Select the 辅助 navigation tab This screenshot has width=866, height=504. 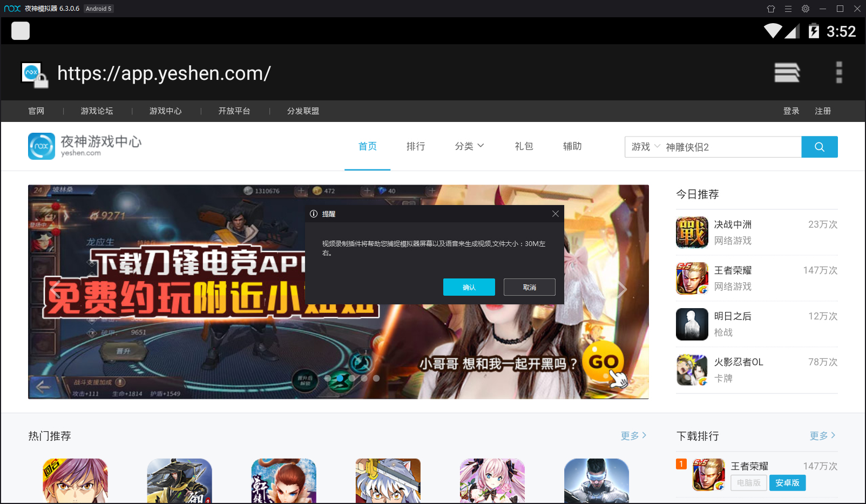click(x=572, y=146)
